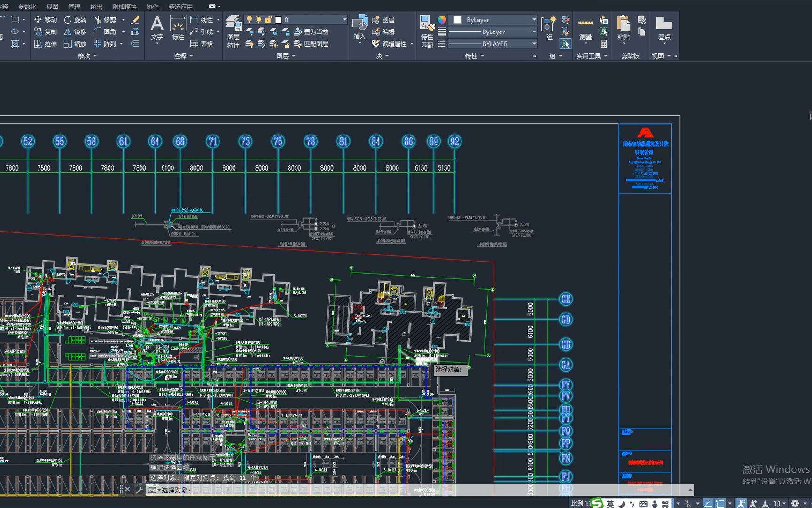
Task: Expand the Layers (图层) panel
Action: [x=286, y=56]
